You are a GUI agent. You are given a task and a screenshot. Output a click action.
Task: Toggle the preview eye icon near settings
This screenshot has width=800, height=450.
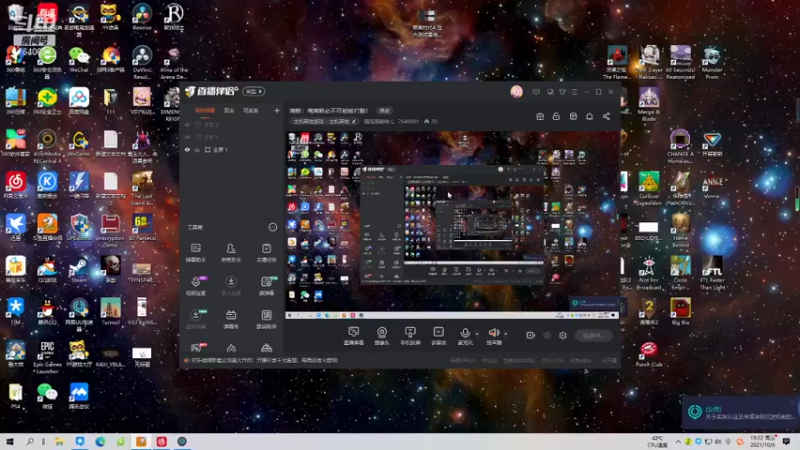(547, 335)
